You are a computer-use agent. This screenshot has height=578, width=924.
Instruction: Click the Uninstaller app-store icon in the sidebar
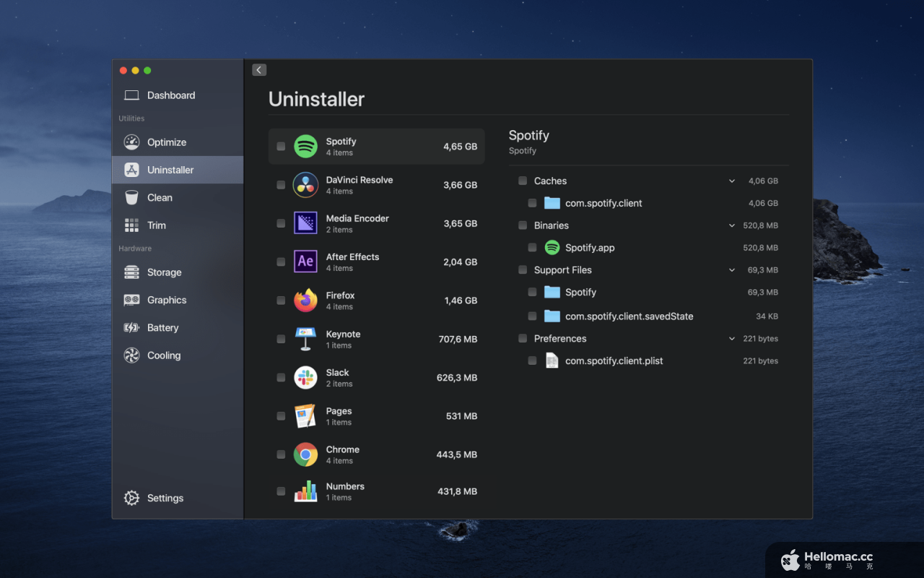pos(131,170)
